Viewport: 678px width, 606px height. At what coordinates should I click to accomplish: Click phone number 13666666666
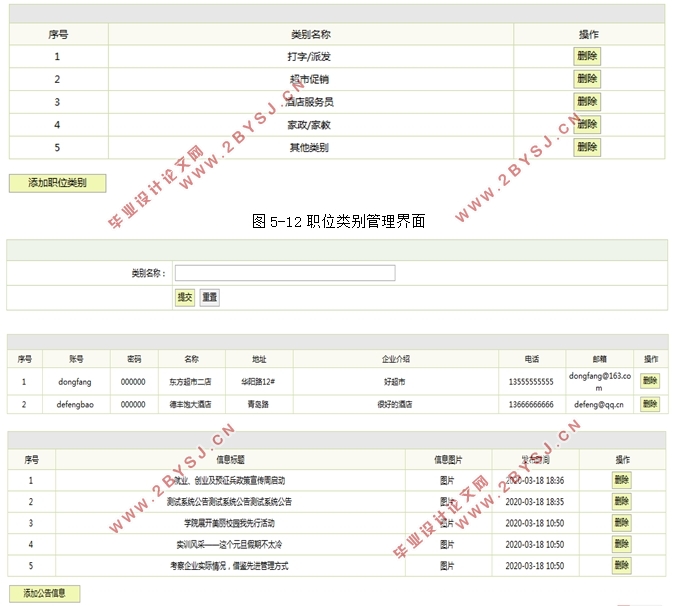[x=531, y=405]
